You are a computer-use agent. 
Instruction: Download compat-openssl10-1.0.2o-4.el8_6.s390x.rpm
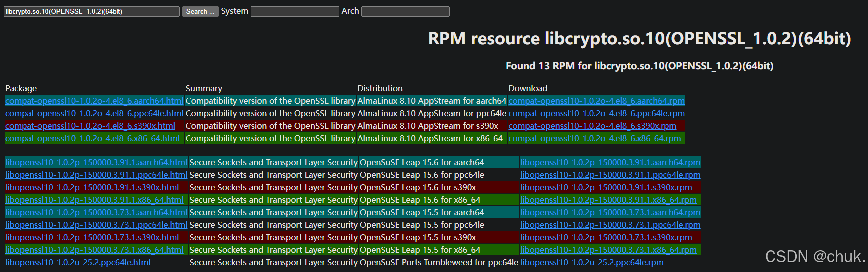592,126
